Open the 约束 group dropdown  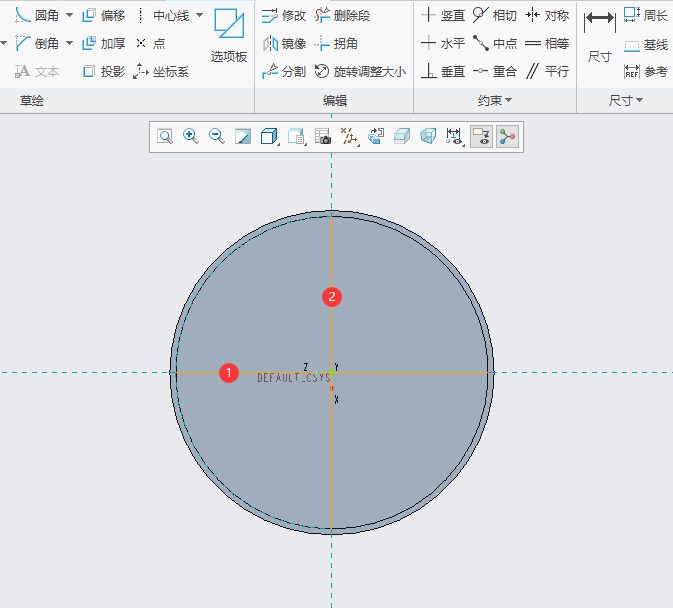(494, 101)
